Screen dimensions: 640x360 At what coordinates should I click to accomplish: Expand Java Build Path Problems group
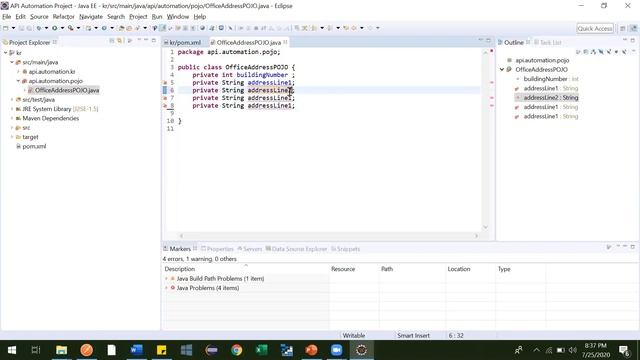click(166, 278)
